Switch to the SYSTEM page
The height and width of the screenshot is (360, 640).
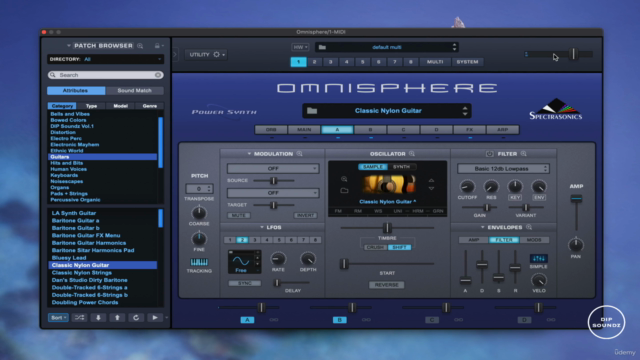click(467, 62)
